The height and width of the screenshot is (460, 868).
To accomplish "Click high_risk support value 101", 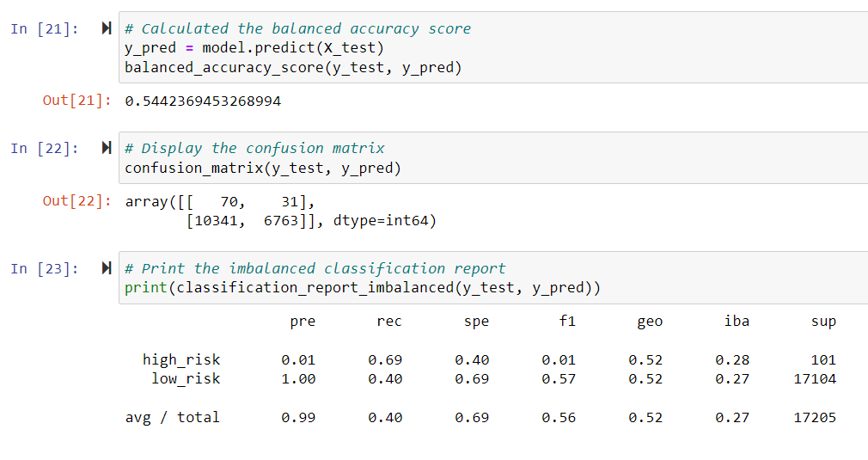I will pyautogui.click(x=823, y=360).
